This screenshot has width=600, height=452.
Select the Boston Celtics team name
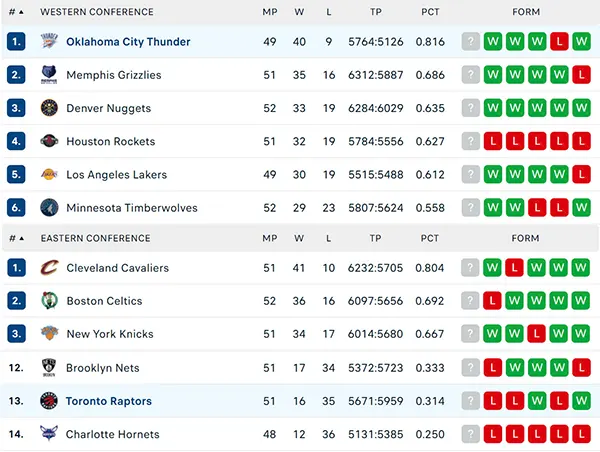pos(104,301)
